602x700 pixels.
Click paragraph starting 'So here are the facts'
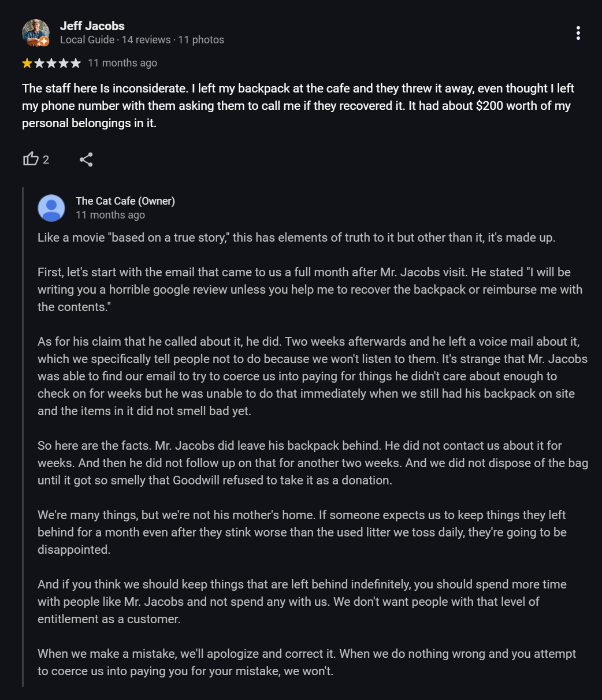[313, 462]
